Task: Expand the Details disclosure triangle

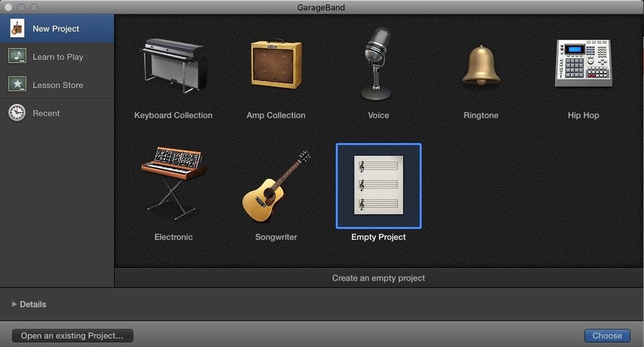Action: [x=14, y=304]
